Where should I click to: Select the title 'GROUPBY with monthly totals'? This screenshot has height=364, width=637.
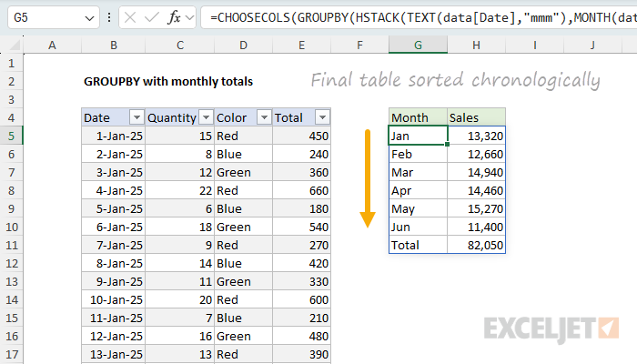click(x=168, y=82)
